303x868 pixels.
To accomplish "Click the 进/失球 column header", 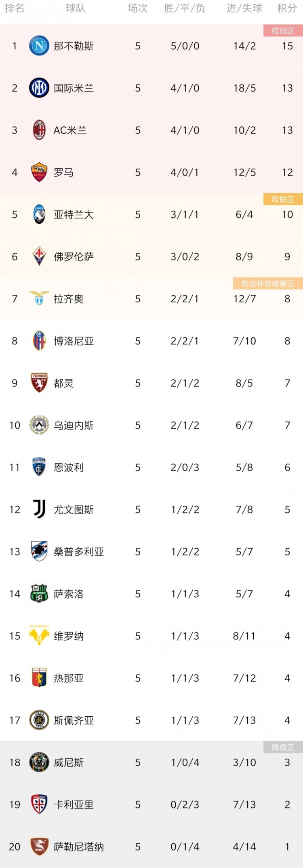I will pyautogui.click(x=244, y=8).
